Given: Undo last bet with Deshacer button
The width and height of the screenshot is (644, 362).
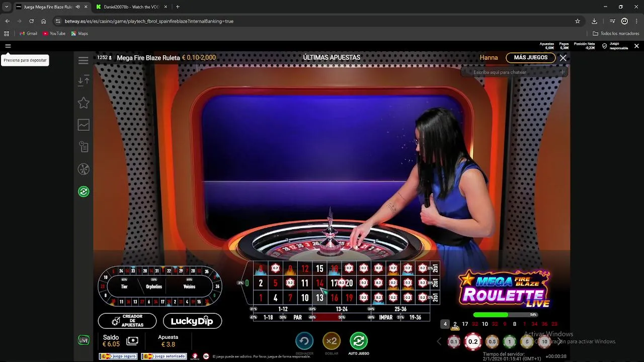Looking at the screenshot, I should pos(304,341).
